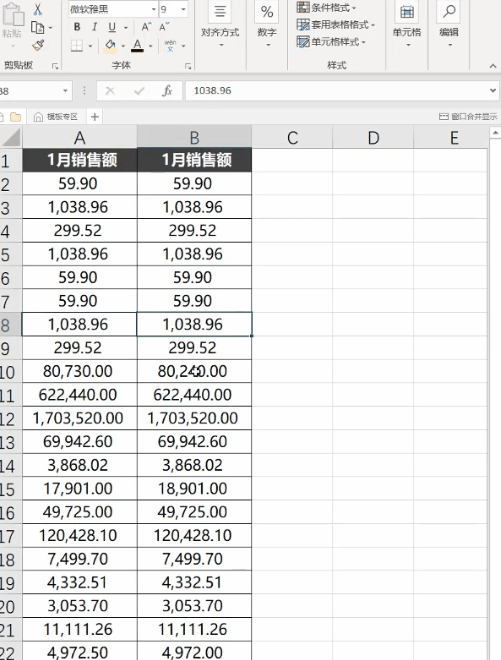Collapse the ribbon with the chevron
This screenshot has height=660, width=501.
coord(493,66)
